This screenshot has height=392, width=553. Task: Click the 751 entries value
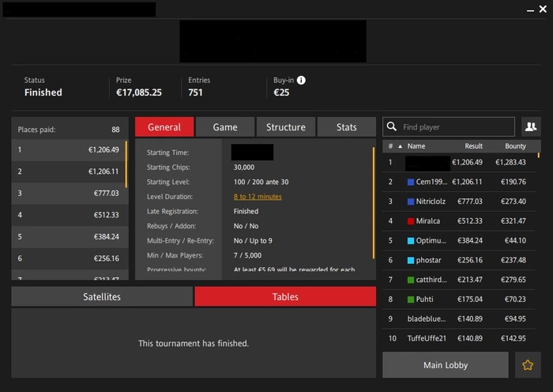tap(195, 92)
